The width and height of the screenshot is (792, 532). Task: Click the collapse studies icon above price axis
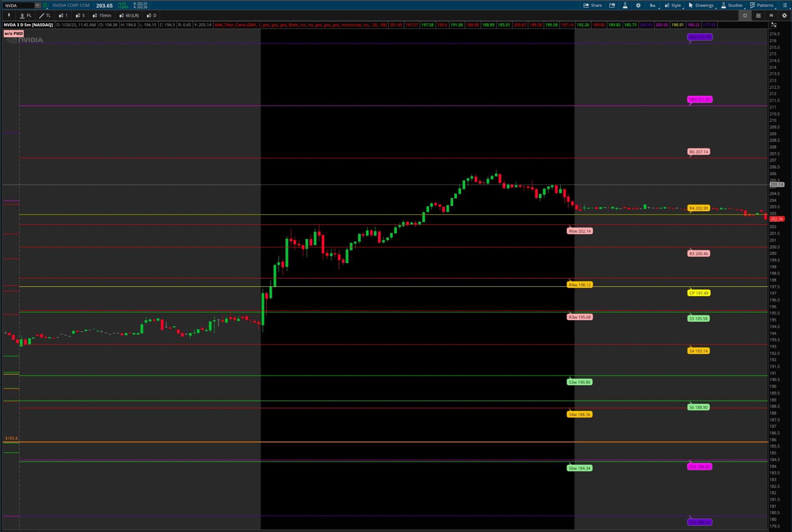click(x=773, y=25)
